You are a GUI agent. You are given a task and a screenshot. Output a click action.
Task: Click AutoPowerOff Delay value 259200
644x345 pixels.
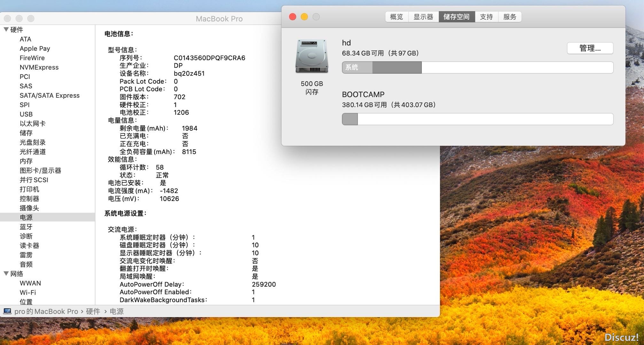click(264, 284)
